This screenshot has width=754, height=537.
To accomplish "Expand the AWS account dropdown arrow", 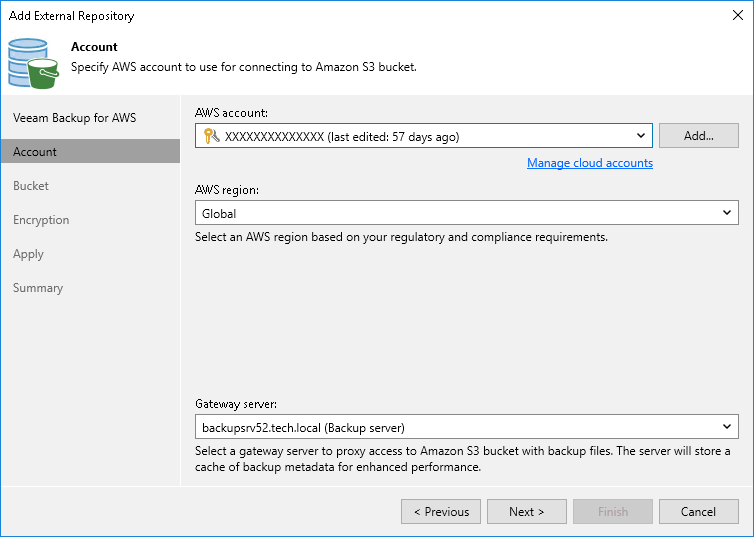I will click(x=641, y=136).
